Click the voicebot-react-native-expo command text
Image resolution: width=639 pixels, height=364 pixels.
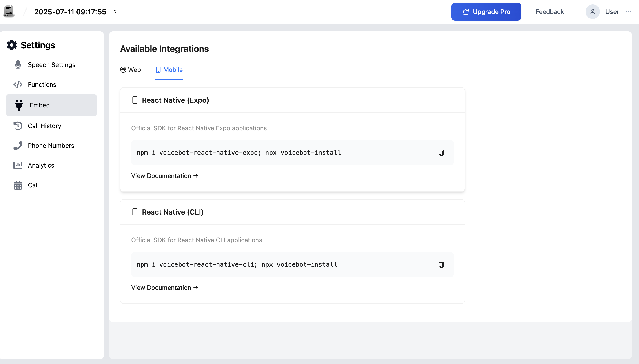click(239, 153)
